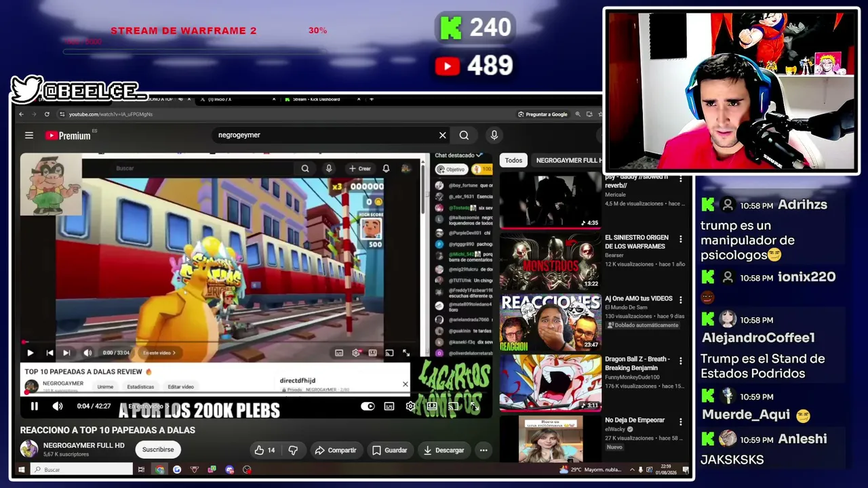Open Chrome from the taskbar
Image resolution: width=868 pixels, height=488 pixels.
159,469
